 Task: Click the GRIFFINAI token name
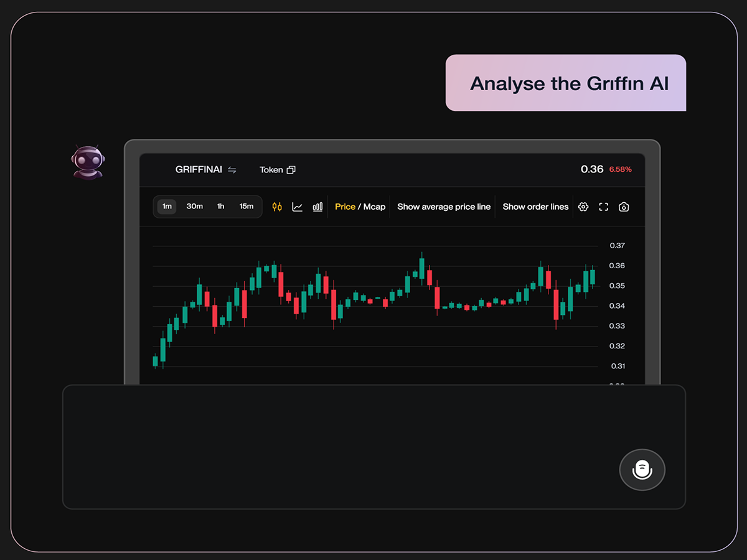tap(199, 169)
